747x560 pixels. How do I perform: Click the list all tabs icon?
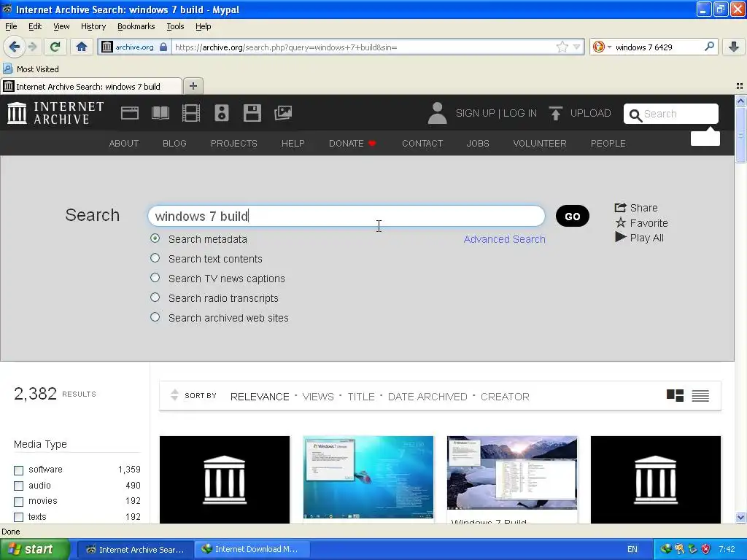pos(740,86)
